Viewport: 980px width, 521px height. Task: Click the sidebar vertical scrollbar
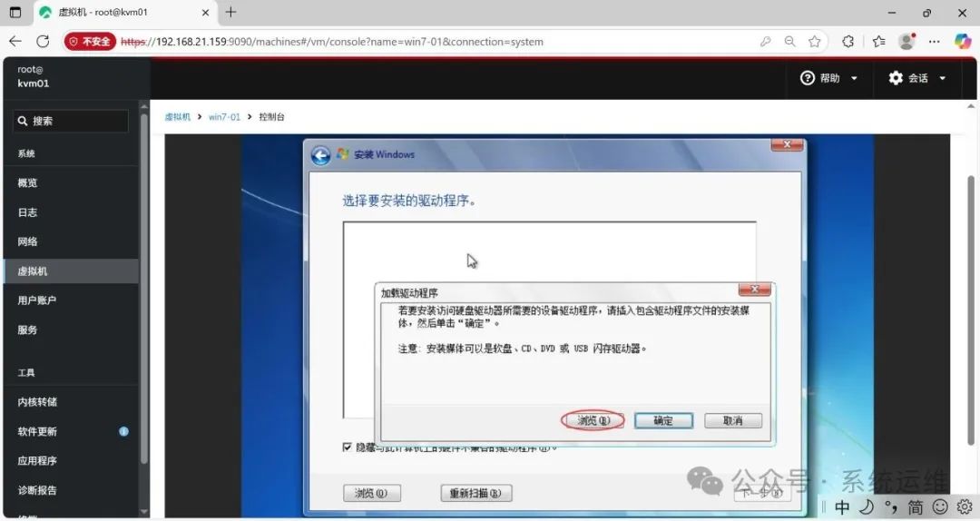point(144,288)
